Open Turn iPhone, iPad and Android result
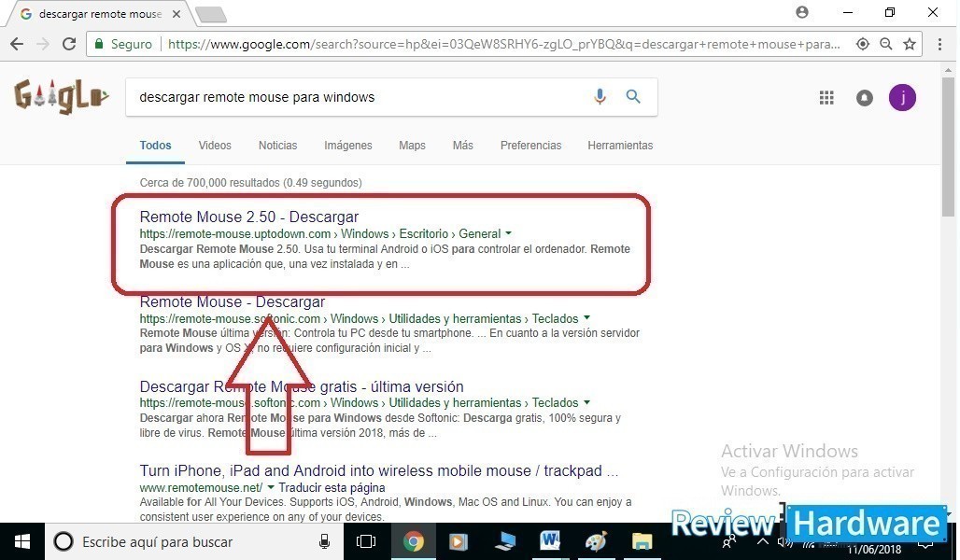This screenshot has height=560, width=960. click(379, 470)
